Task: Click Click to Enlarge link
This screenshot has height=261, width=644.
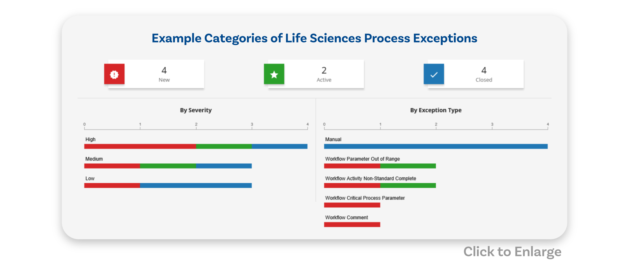Action: pyautogui.click(x=512, y=252)
